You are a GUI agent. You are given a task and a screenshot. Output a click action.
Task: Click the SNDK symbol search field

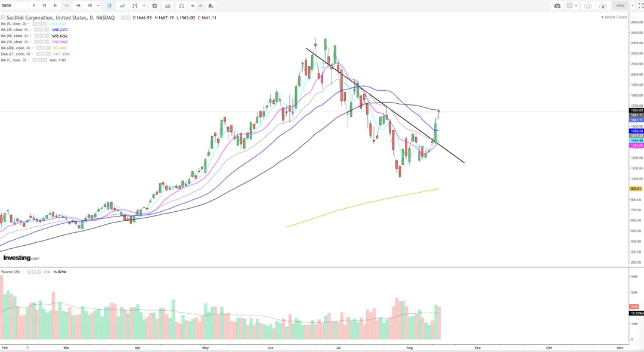[14, 6]
